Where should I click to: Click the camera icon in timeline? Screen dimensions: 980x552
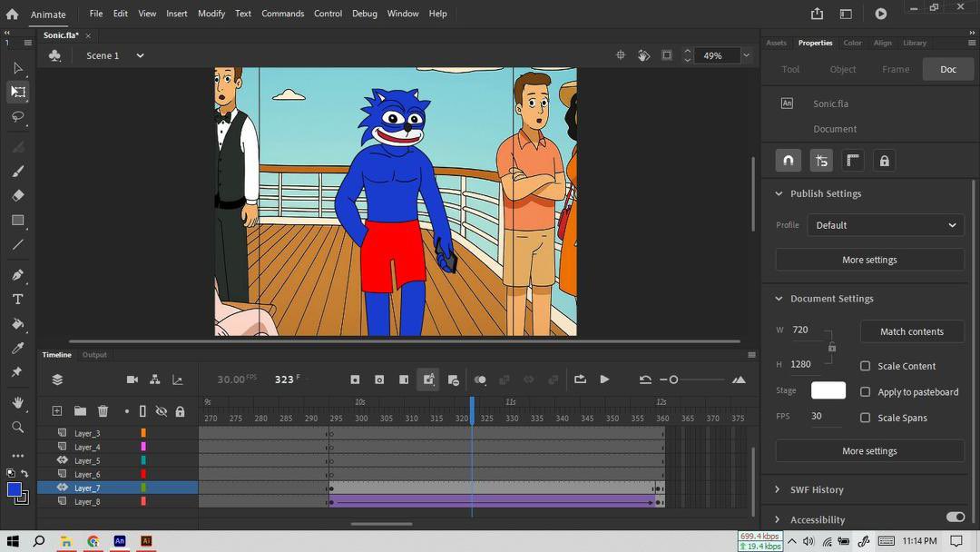132,379
